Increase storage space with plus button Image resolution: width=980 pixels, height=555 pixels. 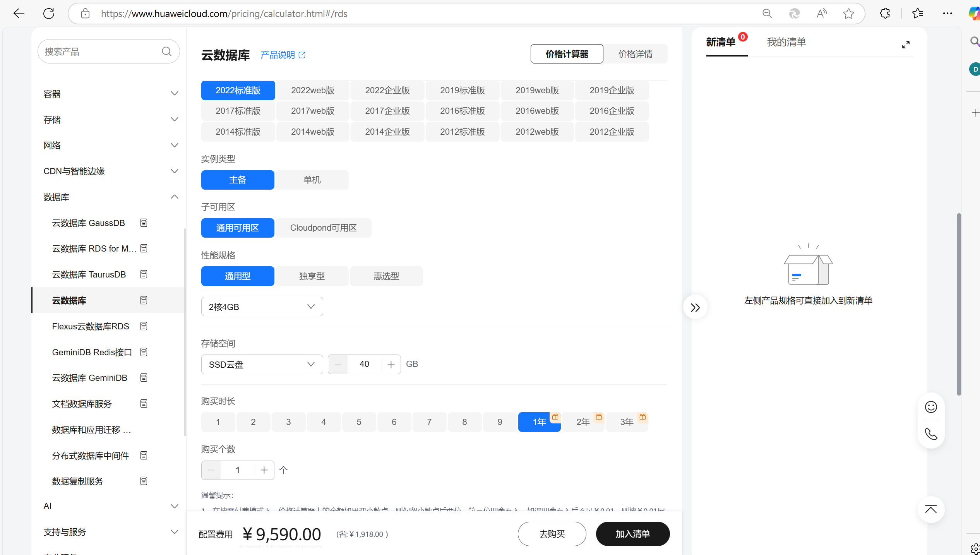point(391,365)
